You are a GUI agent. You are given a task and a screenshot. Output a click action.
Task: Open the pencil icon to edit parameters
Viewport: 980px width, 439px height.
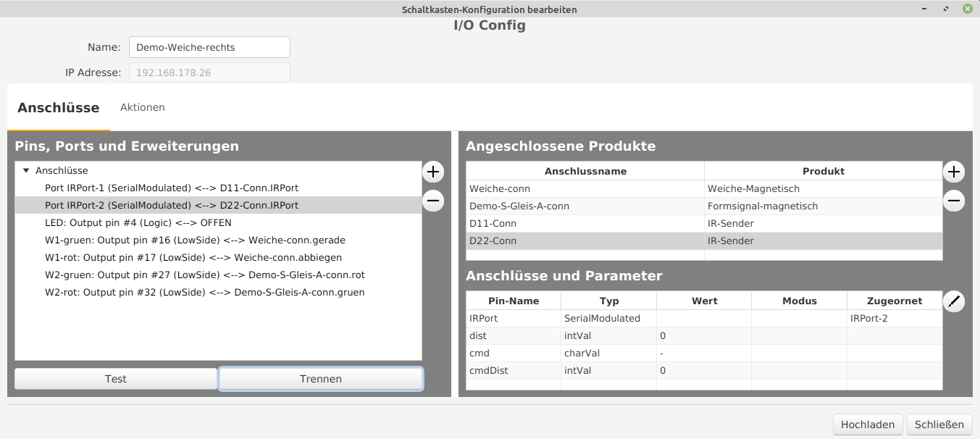(954, 301)
